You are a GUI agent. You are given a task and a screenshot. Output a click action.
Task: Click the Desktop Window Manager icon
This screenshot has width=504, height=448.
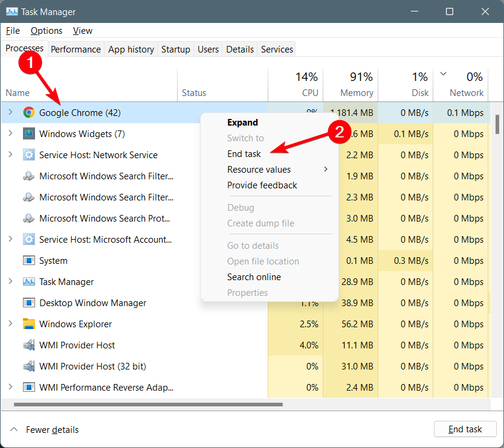click(29, 303)
